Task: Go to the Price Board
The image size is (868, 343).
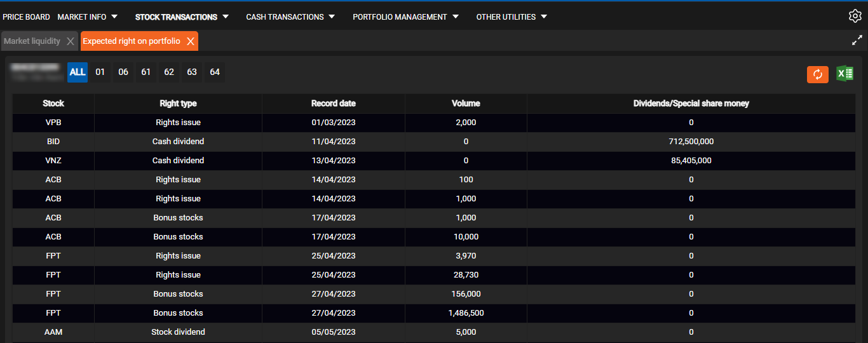Action: [x=26, y=17]
